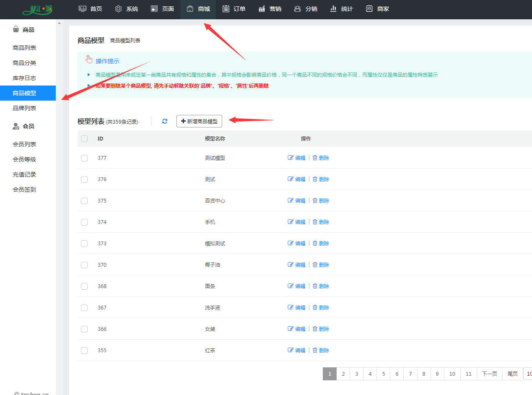Go to 下一页 in pagination

(x=489, y=374)
